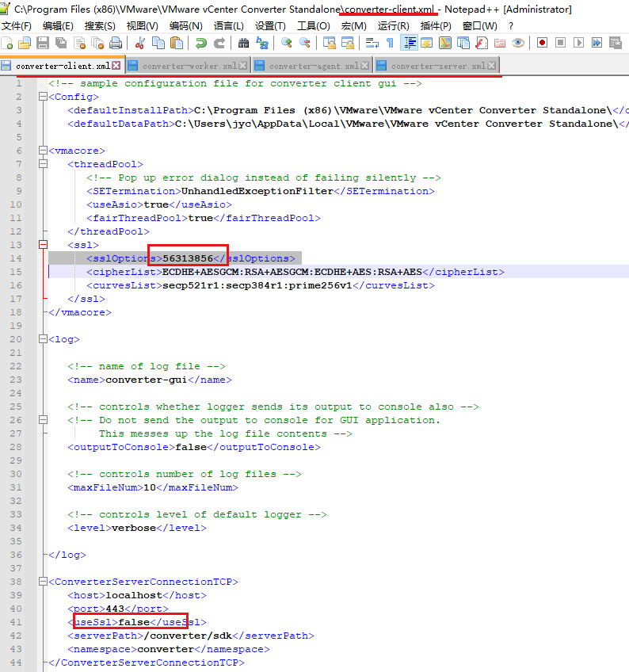Zoom out with the magnifier minus icon
The width and height of the screenshot is (629, 672).
(x=305, y=43)
